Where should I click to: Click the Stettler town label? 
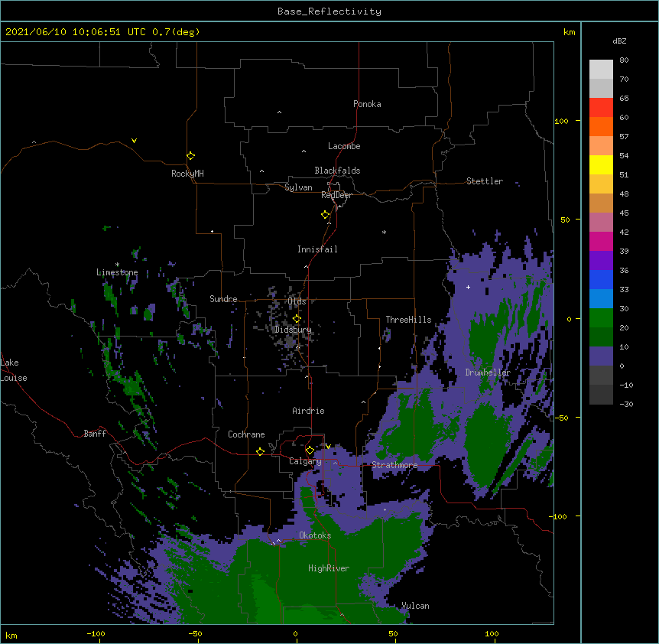coord(485,181)
